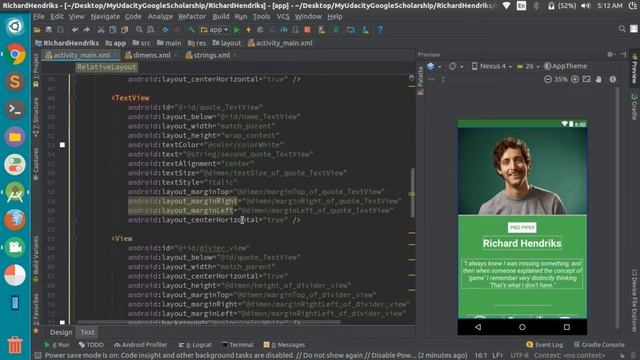Viewport: 640px width, 360px height.
Task: Click the red Stop icon
Action: point(307,30)
